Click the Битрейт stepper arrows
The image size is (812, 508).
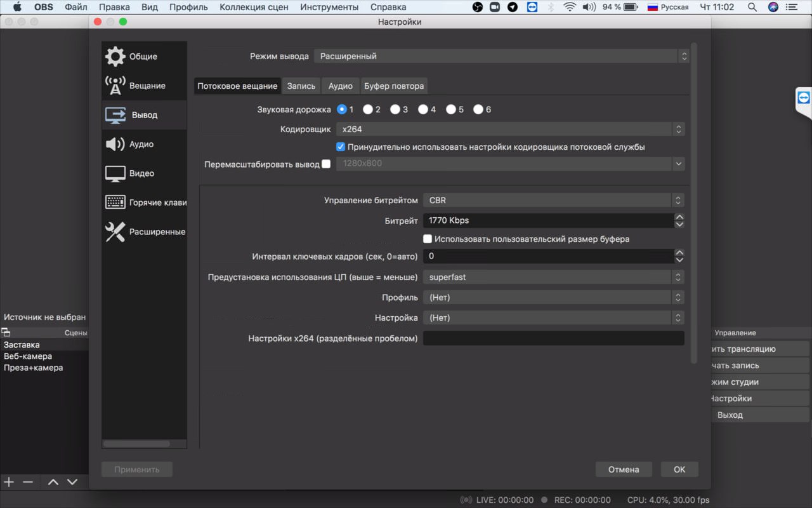(x=679, y=220)
